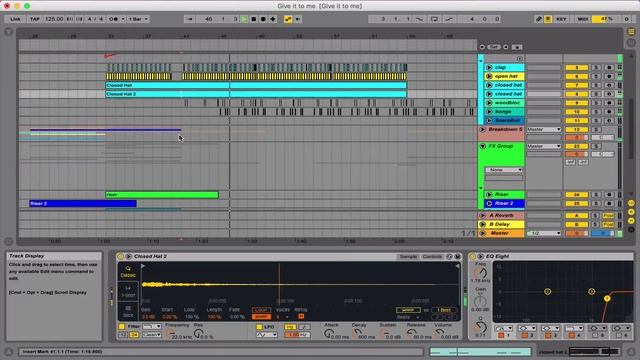The width and height of the screenshot is (640, 360).
Task: Open the FX Group output Master dropdown
Action: click(x=544, y=146)
